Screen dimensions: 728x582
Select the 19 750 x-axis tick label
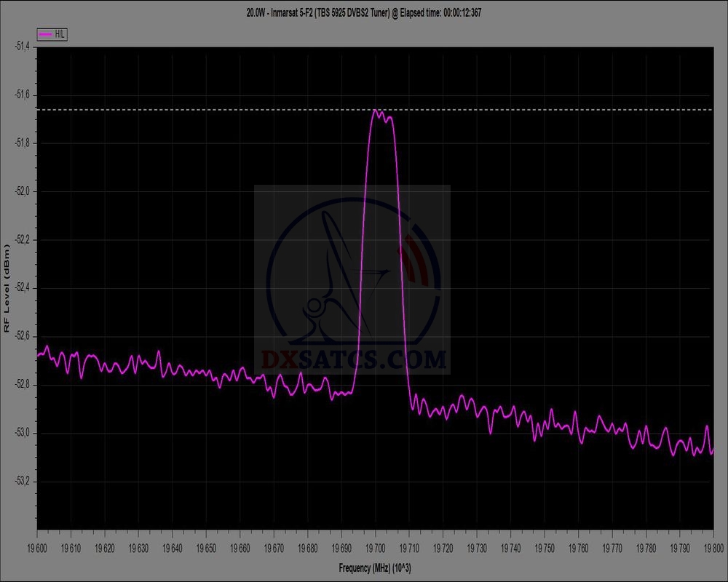click(x=544, y=546)
